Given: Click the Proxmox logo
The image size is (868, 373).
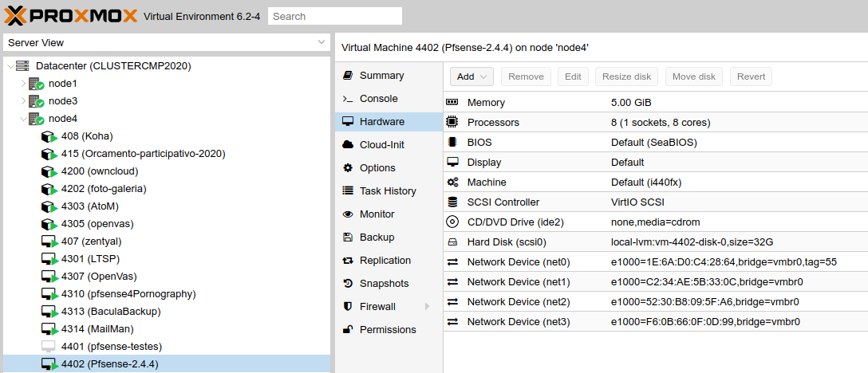Looking at the screenshot, I should [x=70, y=15].
